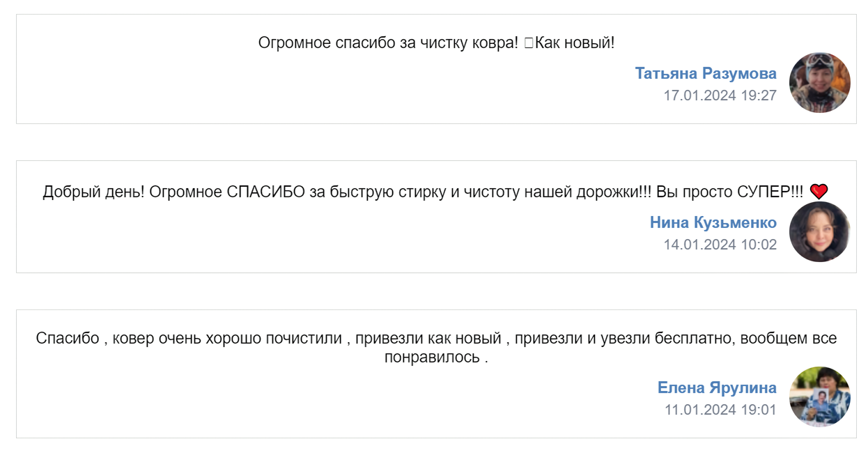Click the phrase 'Как новый!' in the first review

click(575, 43)
